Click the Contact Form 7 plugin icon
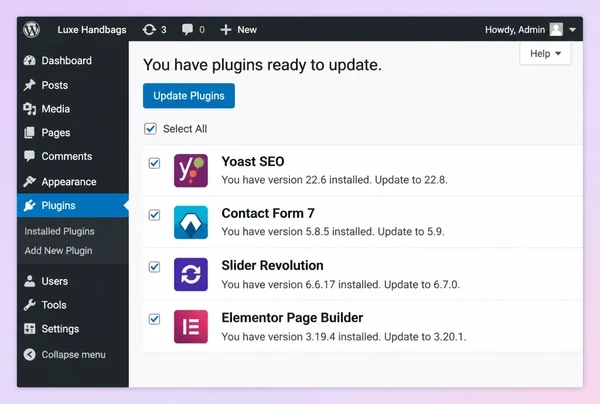The image size is (600, 404). [x=191, y=222]
